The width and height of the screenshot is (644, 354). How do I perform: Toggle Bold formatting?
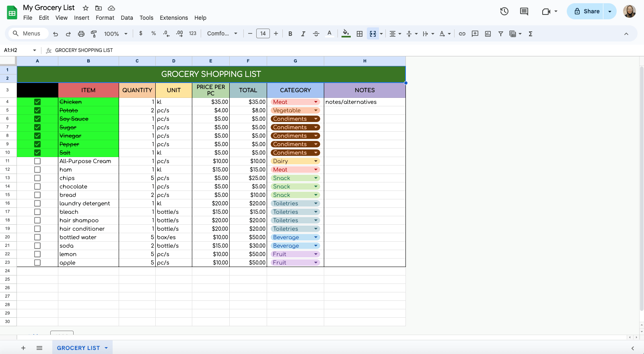(x=290, y=34)
